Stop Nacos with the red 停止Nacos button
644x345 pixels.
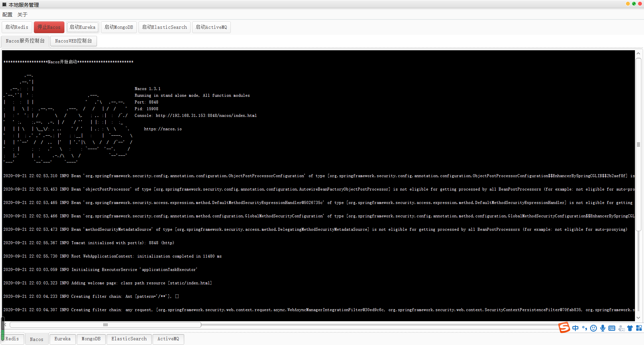[49, 27]
